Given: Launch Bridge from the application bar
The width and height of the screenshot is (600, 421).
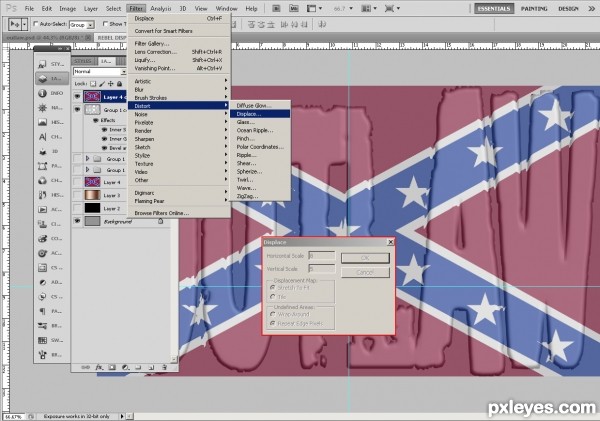Looking at the screenshot, I should (x=276, y=8).
